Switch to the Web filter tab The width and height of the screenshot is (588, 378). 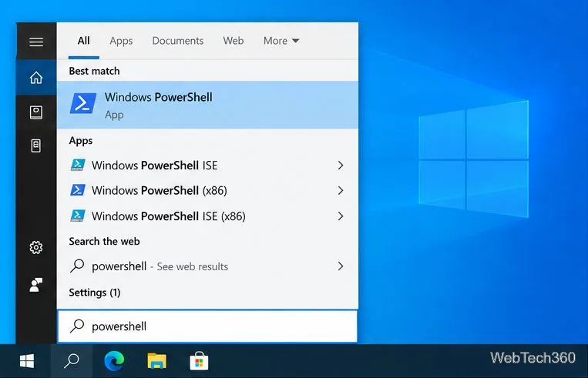tap(234, 41)
